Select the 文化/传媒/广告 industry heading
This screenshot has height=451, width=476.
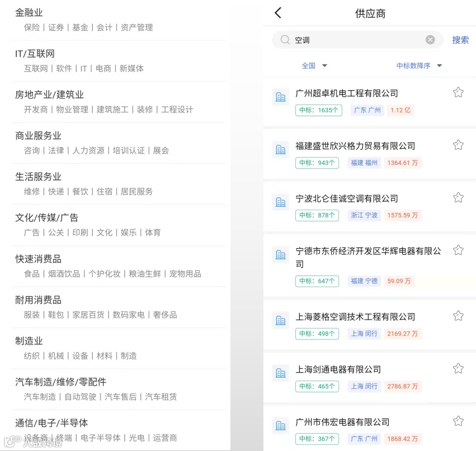47,218
